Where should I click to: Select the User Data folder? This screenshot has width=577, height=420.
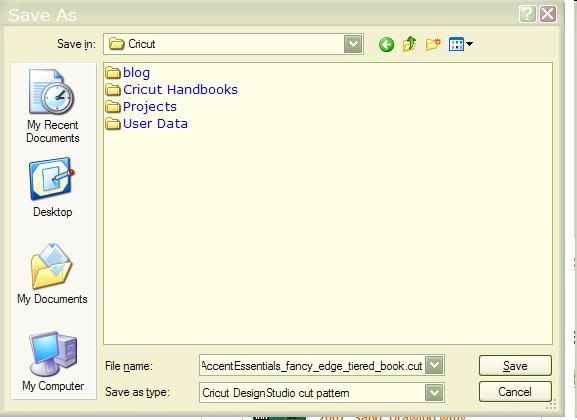pyautogui.click(x=146, y=123)
